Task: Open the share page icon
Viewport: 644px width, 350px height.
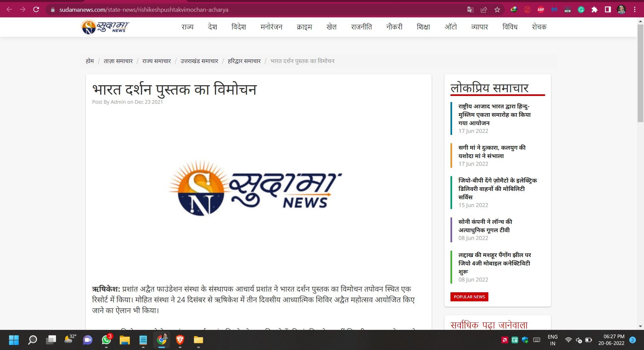Action: 484,10
